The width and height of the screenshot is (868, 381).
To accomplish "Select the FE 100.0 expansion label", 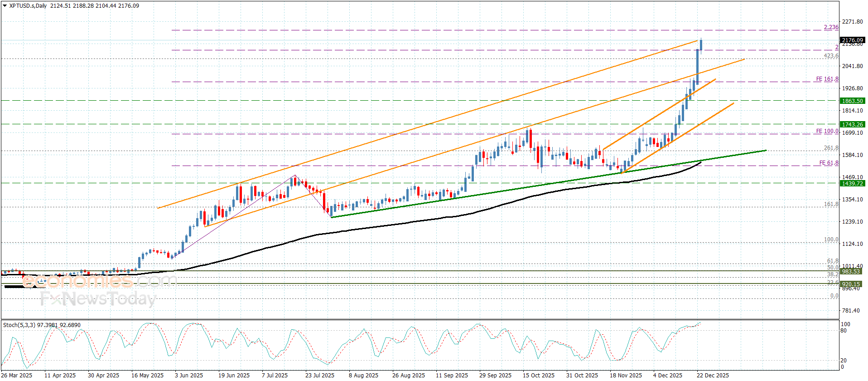I will pos(827,131).
